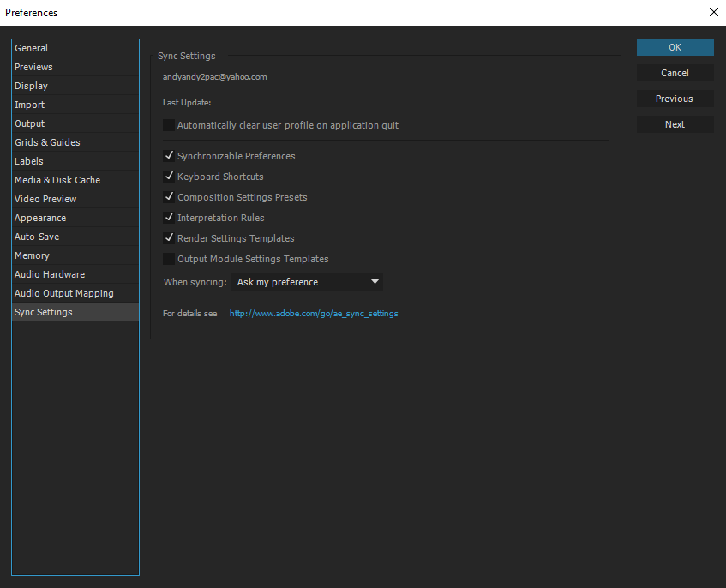Open Audio Output Mapping section
Viewport: 726px width, 588px height.
(64, 293)
